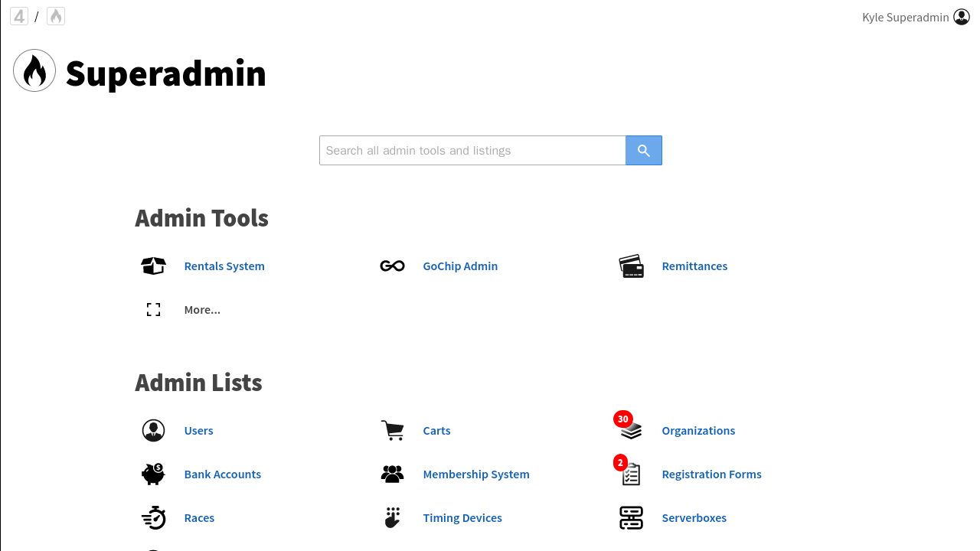Click the Rentals System box icon
The width and height of the screenshot is (980, 551).
[x=153, y=266]
